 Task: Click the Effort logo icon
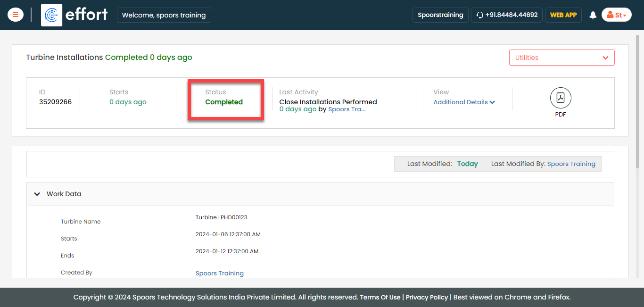[51, 15]
